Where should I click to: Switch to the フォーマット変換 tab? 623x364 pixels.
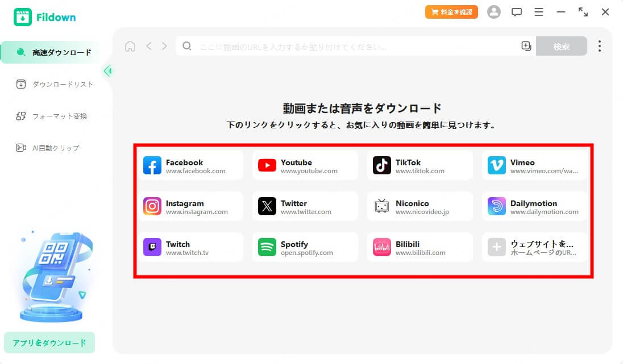click(51, 116)
